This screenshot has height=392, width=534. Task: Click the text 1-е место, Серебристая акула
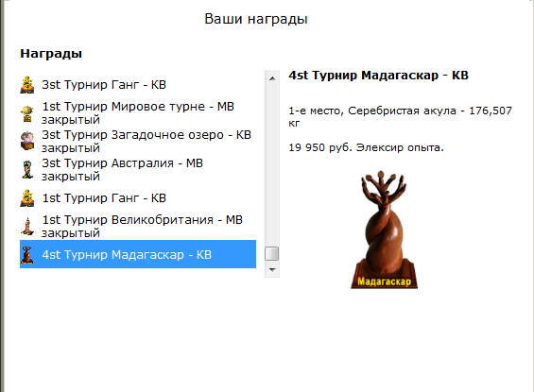tap(372, 111)
